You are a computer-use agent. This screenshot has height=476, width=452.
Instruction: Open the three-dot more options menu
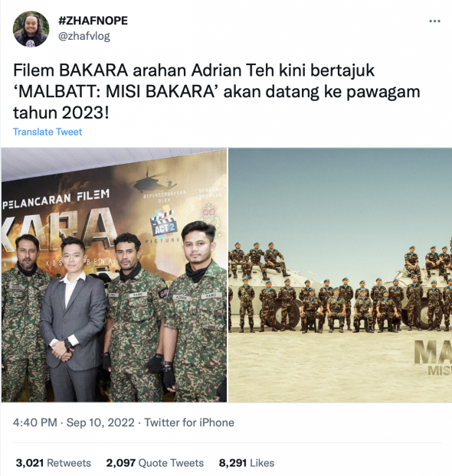pyautogui.click(x=434, y=21)
